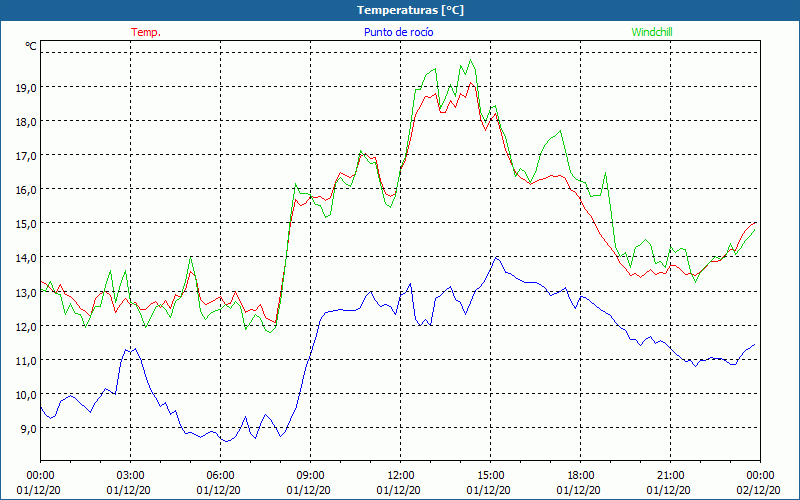Click the 15,0 y-axis value
The height and width of the screenshot is (500, 800).
coord(26,224)
